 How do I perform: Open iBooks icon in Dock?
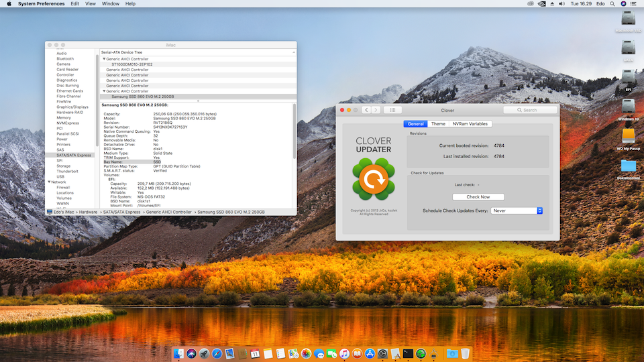(x=357, y=353)
